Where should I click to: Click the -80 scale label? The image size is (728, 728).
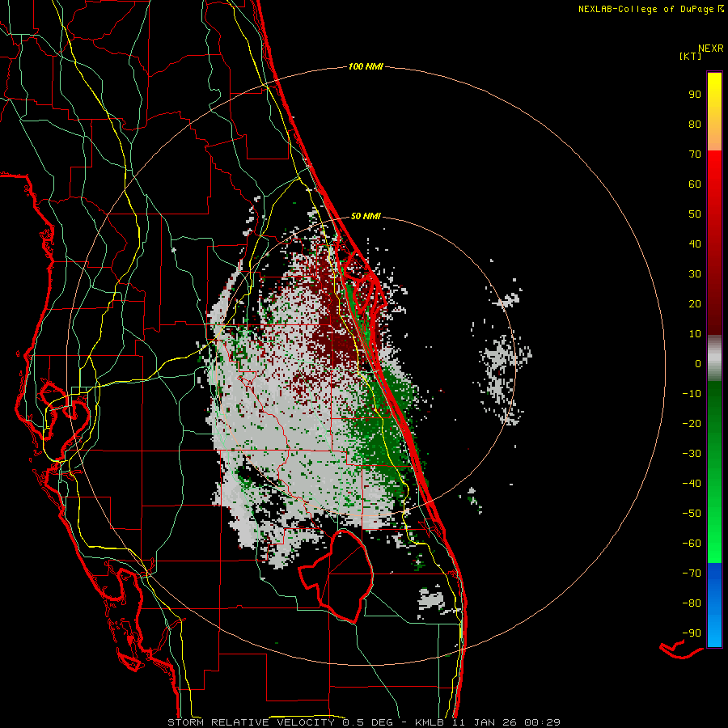[x=692, y=603]
